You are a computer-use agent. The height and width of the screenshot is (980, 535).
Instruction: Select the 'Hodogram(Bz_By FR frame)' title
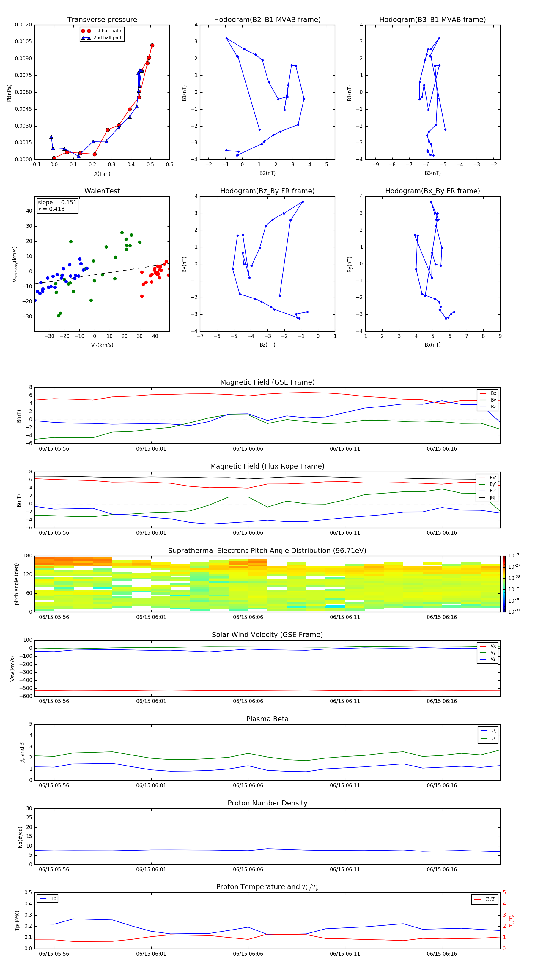pos(267,191)
